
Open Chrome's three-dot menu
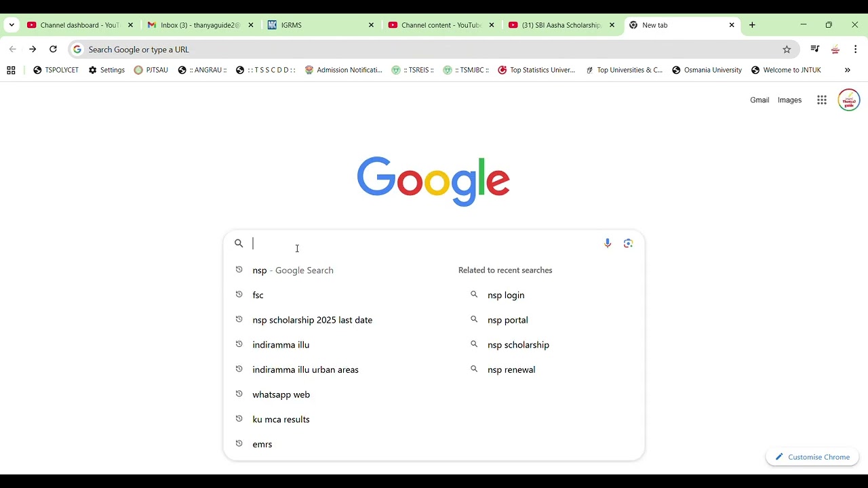(856, 49)
